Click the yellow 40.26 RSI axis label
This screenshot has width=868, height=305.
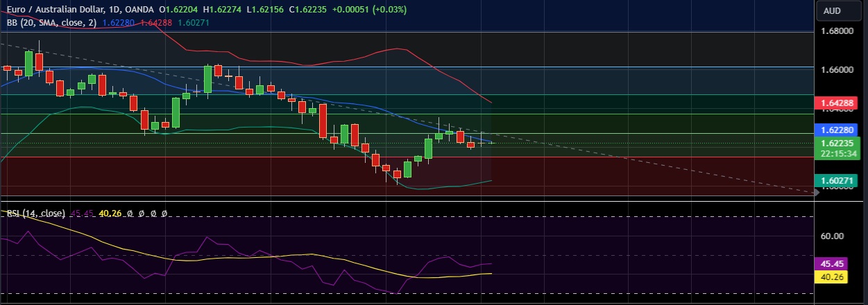point(832,276)
